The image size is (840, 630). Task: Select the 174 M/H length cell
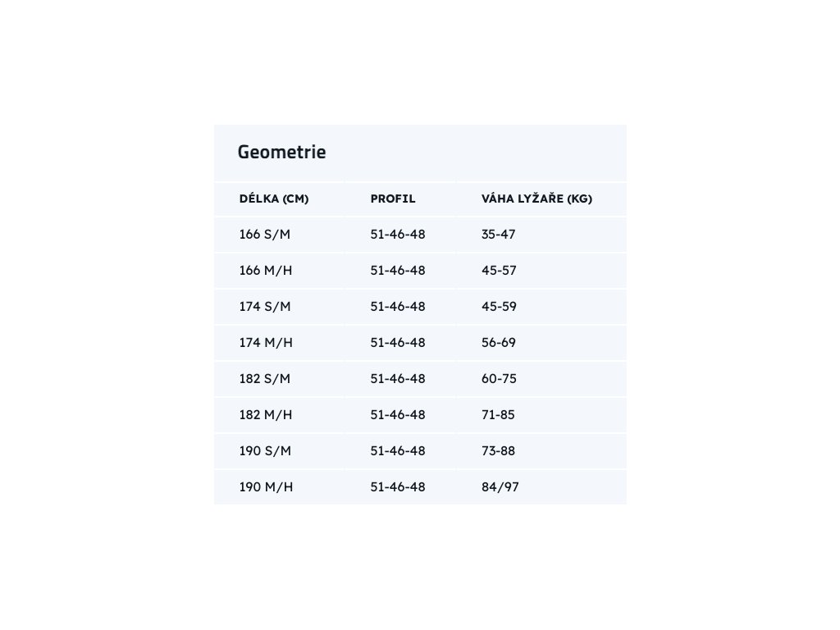[266, 343]
